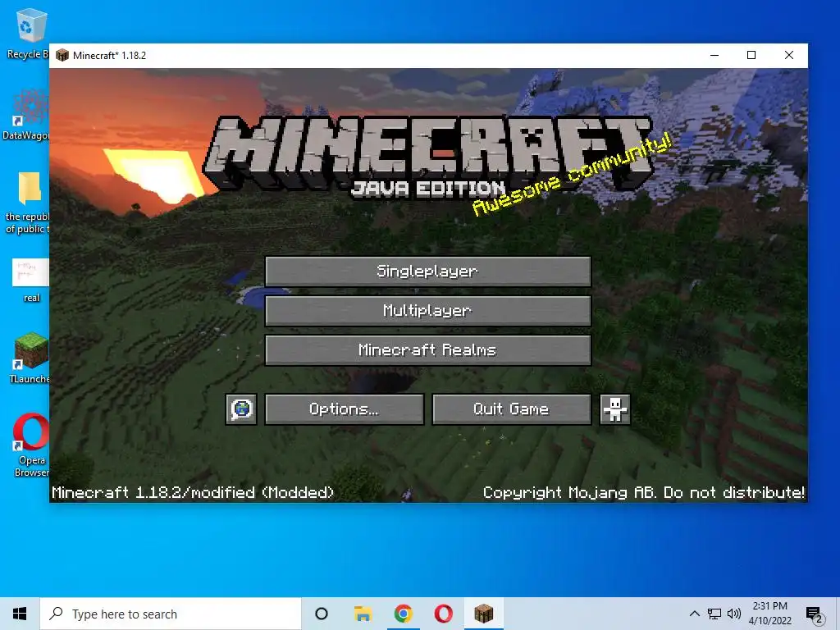Viewport: 840px width, 630px height.
Task: Open the taskbar clock and date
Action: coord(770,614)
